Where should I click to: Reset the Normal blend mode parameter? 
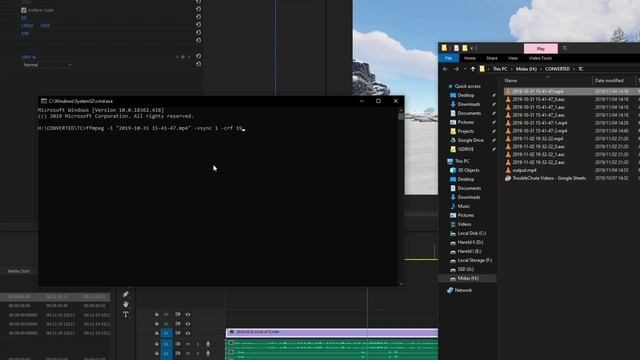pyautogui.click(x=198, y=64)
